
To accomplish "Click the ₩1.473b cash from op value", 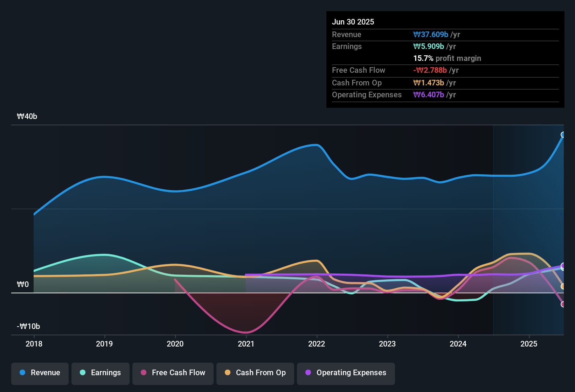I will pyautogui.click(x=429, y=83).
